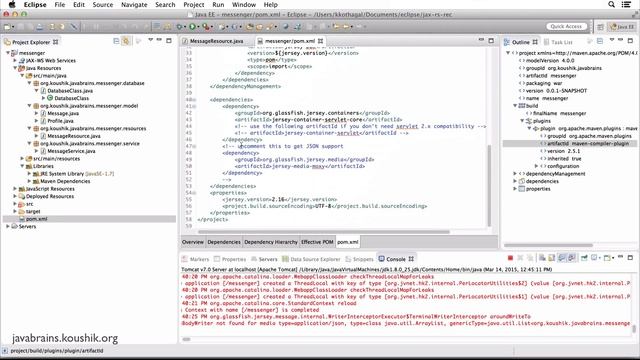
Task: Toggle Link with Editor in Project Explorer
Action: click(x=126, y=41)
